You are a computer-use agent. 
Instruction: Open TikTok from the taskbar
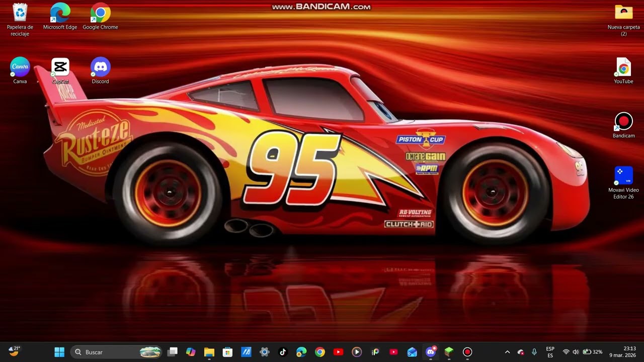283,352
